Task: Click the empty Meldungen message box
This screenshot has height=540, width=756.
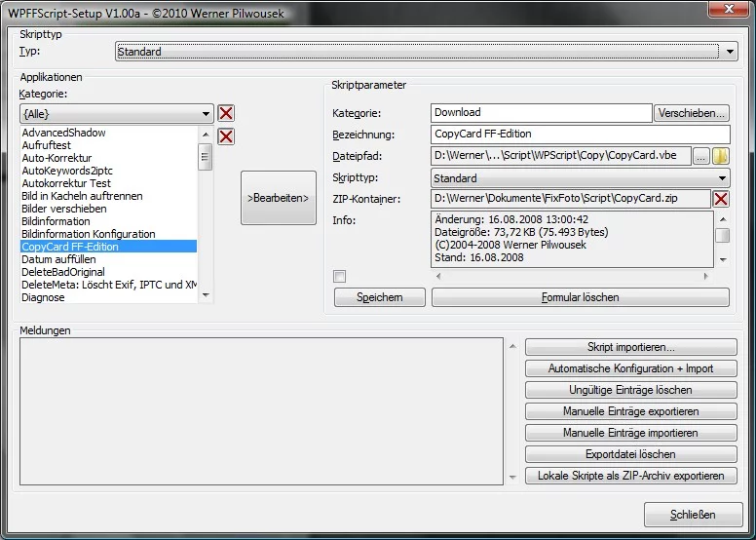Action: point(261,411)
